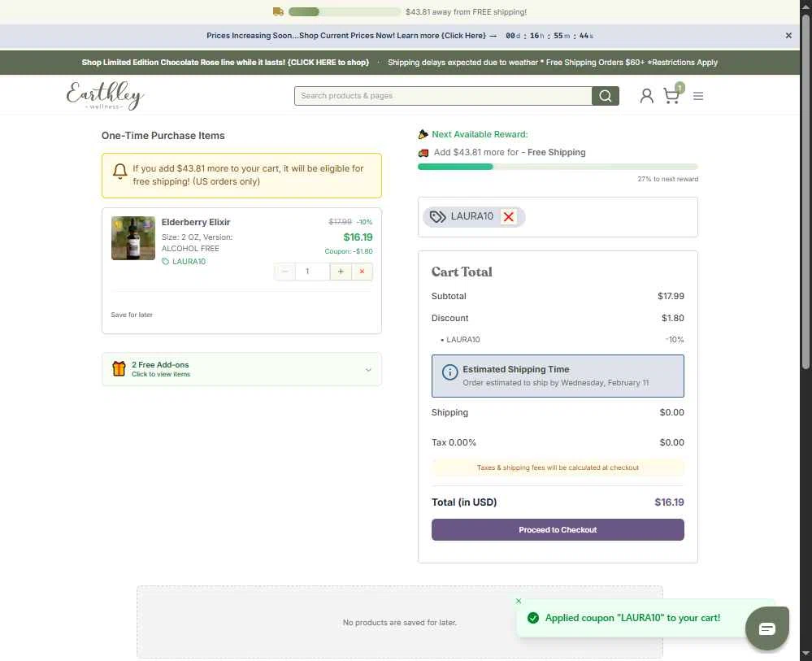Screen dimensions: 812x661
Task: Decrease Elderberry Elixir quantity
Action: coord(284,272)
